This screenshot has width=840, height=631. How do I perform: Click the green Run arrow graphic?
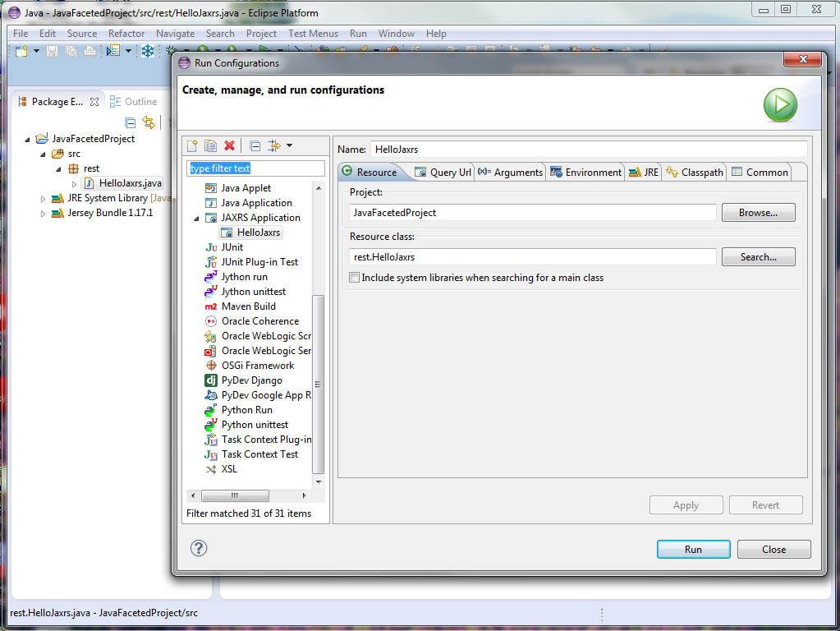(x=780, y=104)
